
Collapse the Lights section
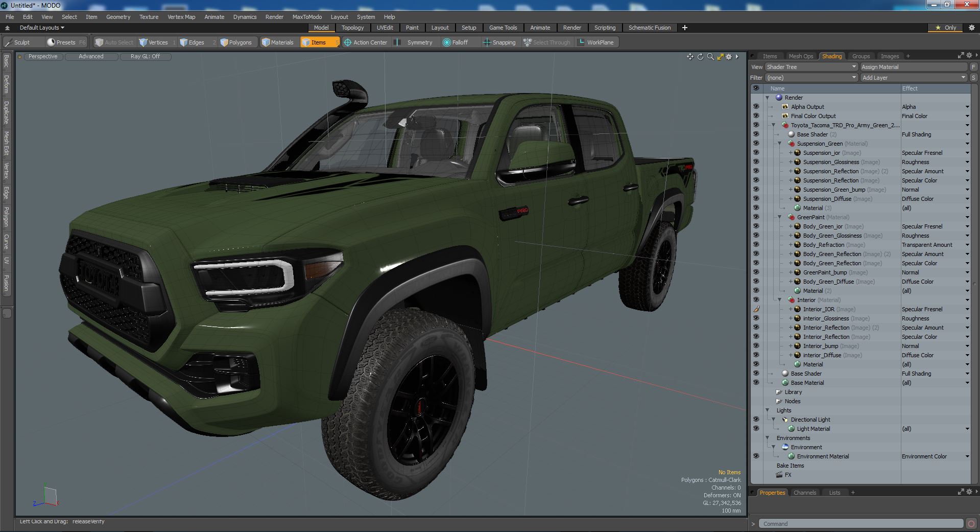tap(767, 410)
